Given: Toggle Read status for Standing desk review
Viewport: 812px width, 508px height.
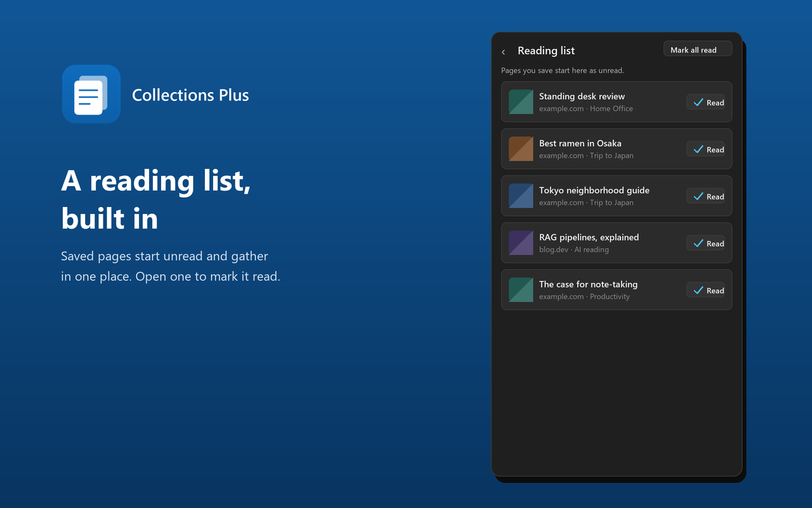Looking at the screenshot, I should point(705,102).
